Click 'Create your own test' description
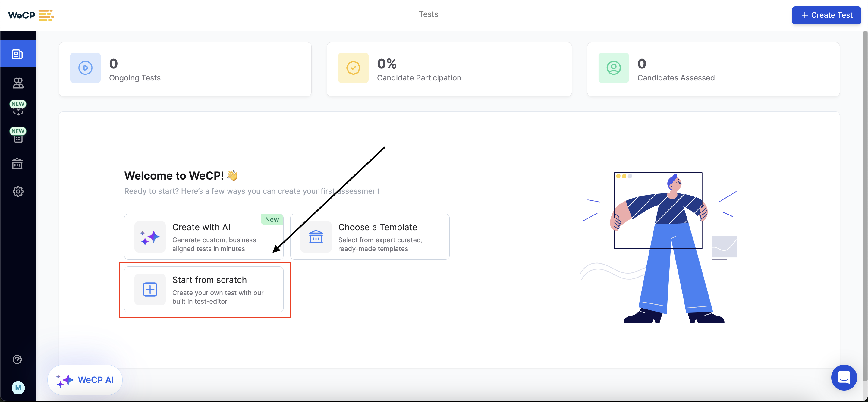The height and width of the screenshot is (402, 868). (x=218, y=297)
